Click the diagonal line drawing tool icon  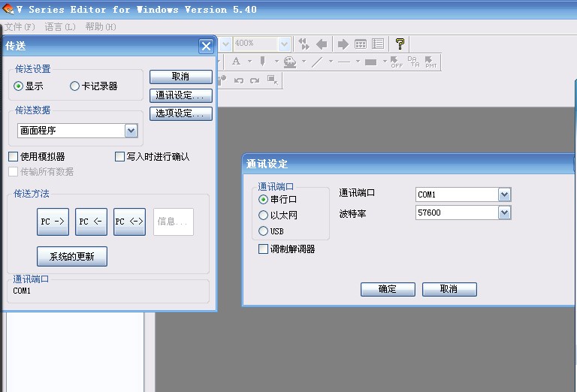coord(316,62)
